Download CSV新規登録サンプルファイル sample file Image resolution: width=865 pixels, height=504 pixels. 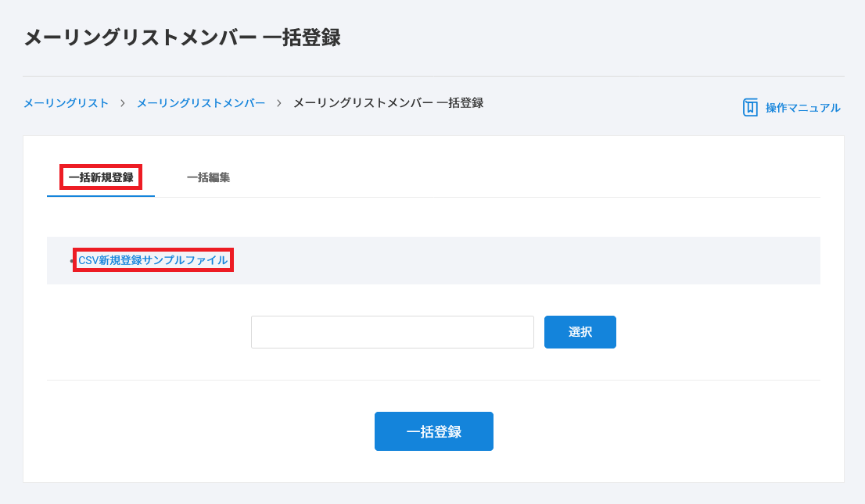pyautogui.click(x=153, y=260)
